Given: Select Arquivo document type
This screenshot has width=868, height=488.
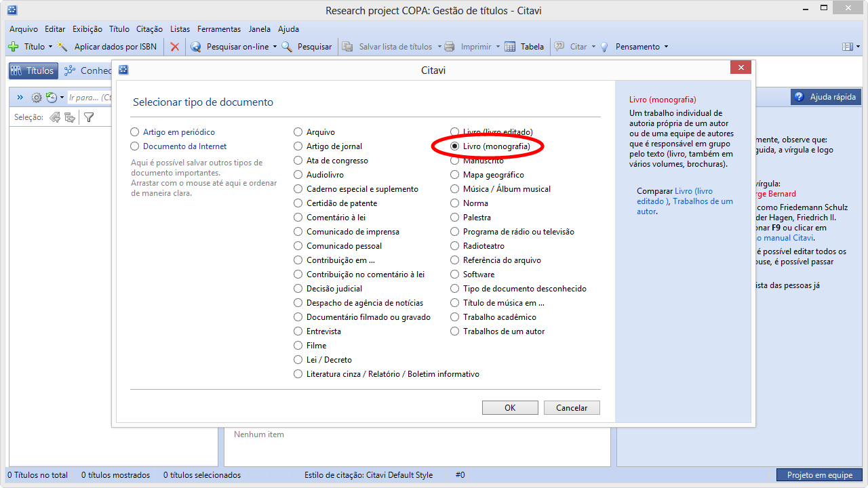Looking at the screenshot, I should tap(298, 132).
